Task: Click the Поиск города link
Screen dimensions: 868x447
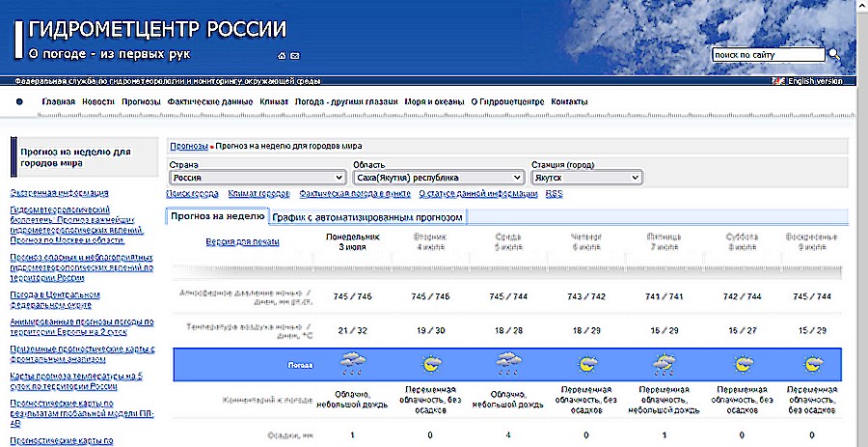Action: 192,194
